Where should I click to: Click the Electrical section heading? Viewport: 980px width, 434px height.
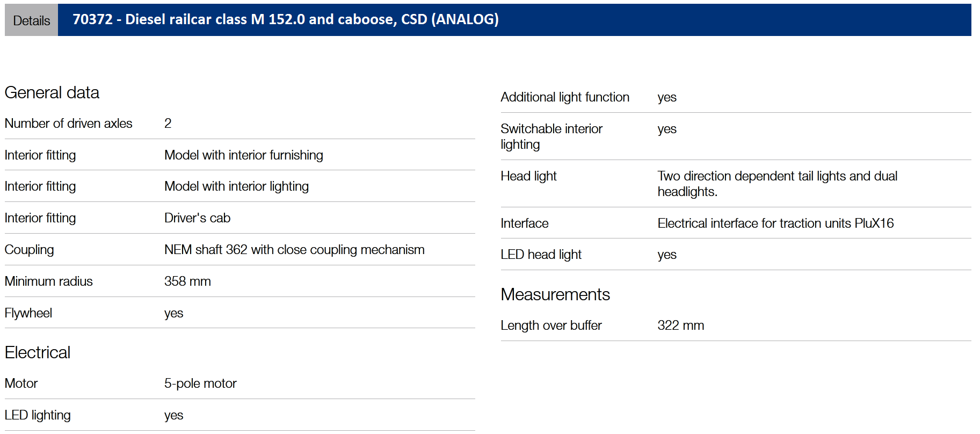coord(38,353)
